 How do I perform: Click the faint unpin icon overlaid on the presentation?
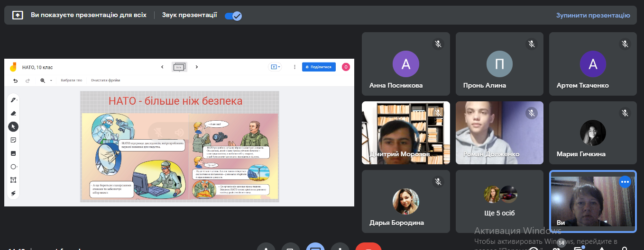point(159,132)
